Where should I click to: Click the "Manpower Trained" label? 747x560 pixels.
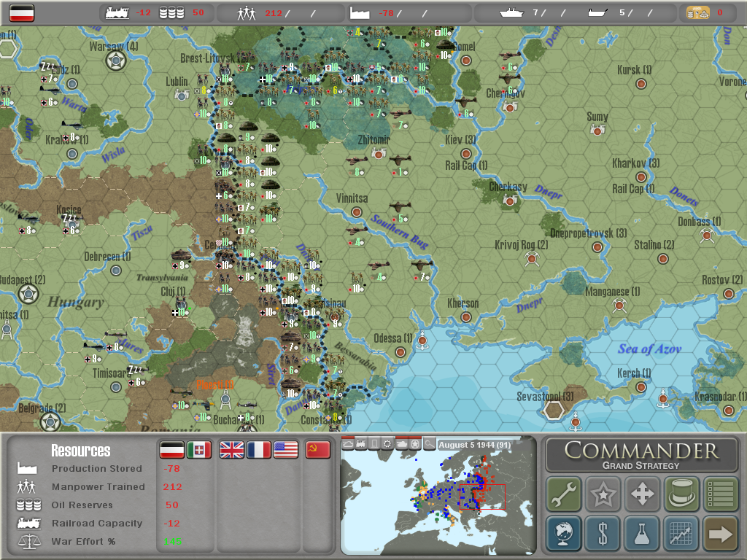[x=98, y=486]
